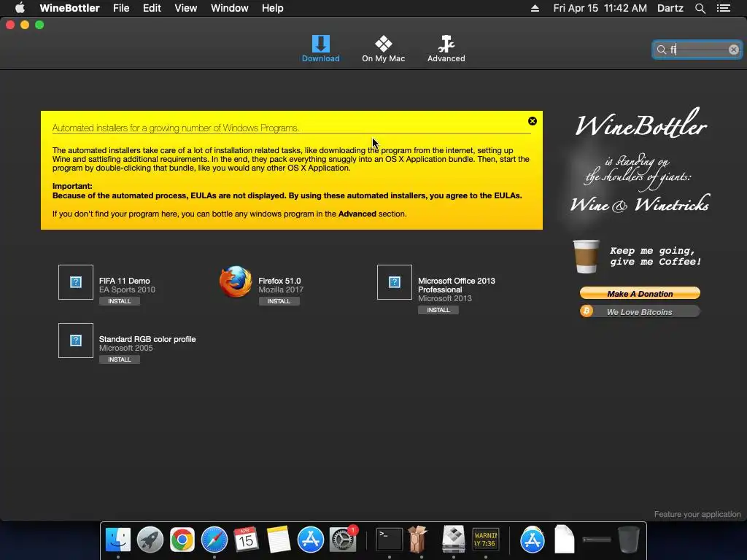
Task: Click the eject icon in menu bar
Action: pyautogui.click(x=535, y=8)
